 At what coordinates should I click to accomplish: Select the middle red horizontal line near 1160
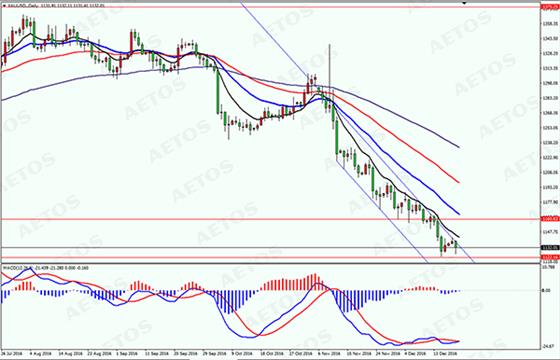pos(270,219)
